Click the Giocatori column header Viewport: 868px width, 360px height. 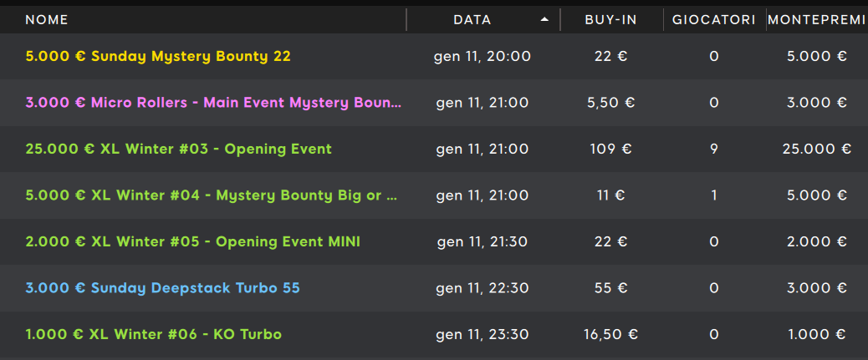click(714, 19)
